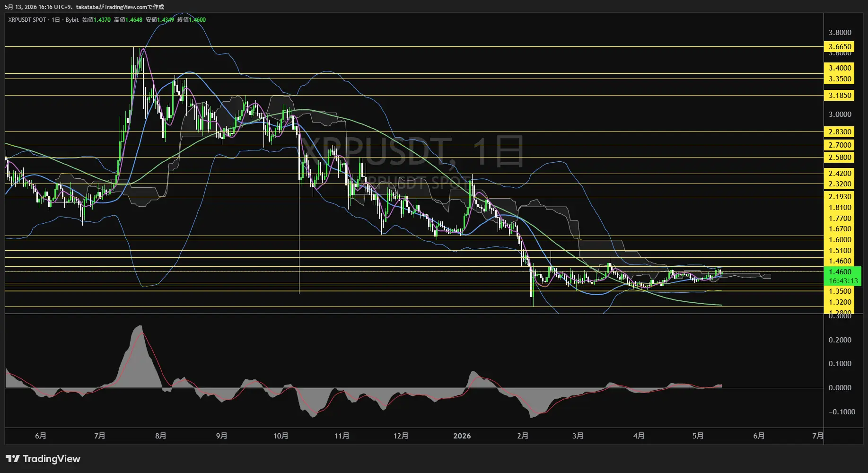The width and height of the screenshot is (868, 473).
Task: Click the 3.8000 price axis tick
Action: coord(840,33)
